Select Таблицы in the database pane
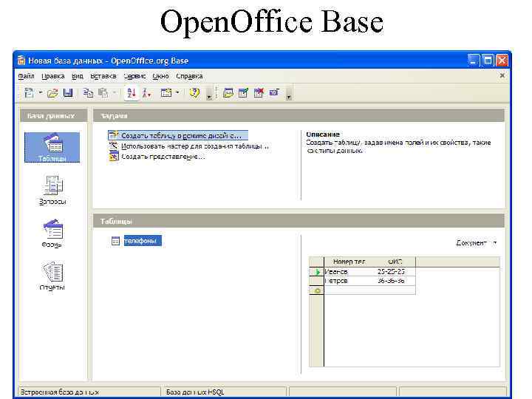The width and height of the screenshot is (532, 399). click(52, 148)
